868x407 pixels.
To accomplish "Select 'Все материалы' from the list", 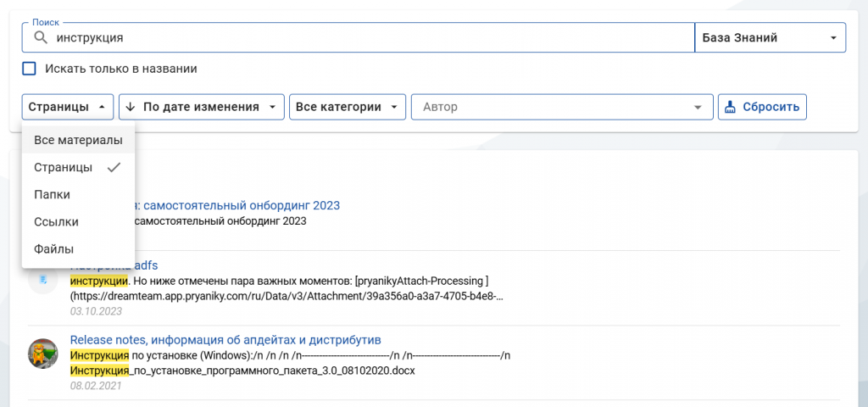I will 78,140.
